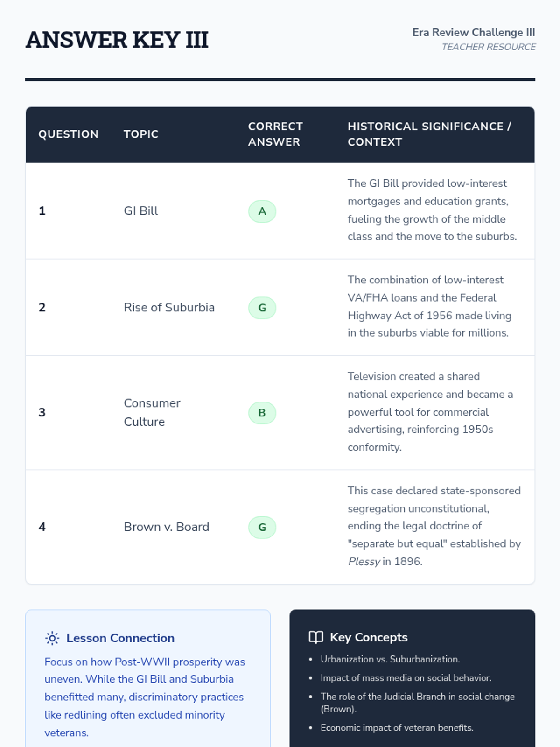Select the GI Bill topic cell
Image resolution: width=560 pixels, height=747 pixels.
click(x=141, y=211)
